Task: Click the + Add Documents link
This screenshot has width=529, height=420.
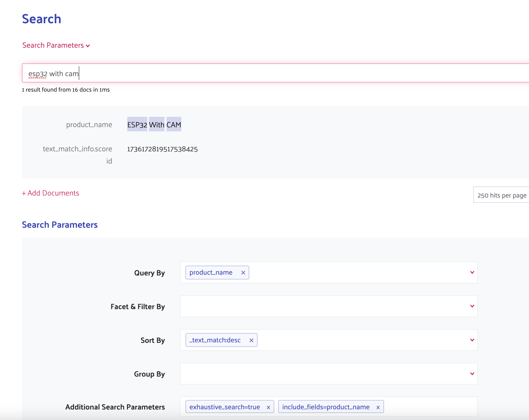Action: 50,193
